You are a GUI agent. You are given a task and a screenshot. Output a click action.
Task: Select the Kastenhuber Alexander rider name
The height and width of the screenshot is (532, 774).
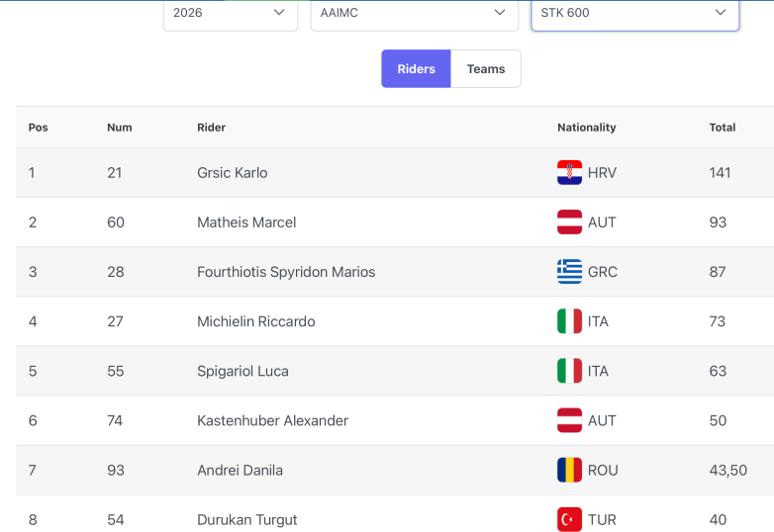[272, 420]
